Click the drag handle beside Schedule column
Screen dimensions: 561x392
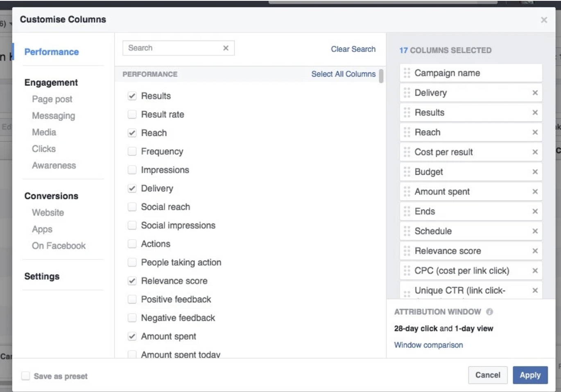pyautogui.click(x=407, y=231)
